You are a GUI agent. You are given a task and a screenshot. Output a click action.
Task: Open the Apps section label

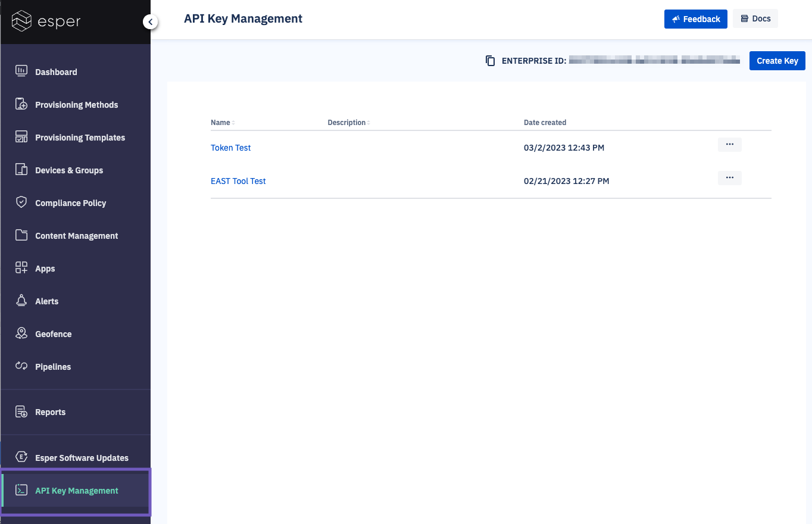click(x=45, y=269)
